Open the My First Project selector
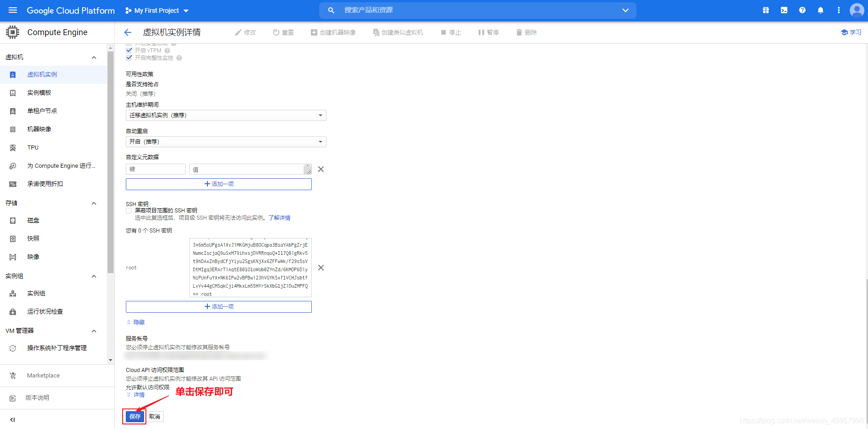This screenshot has height=429, width=868. click(157, 10)
